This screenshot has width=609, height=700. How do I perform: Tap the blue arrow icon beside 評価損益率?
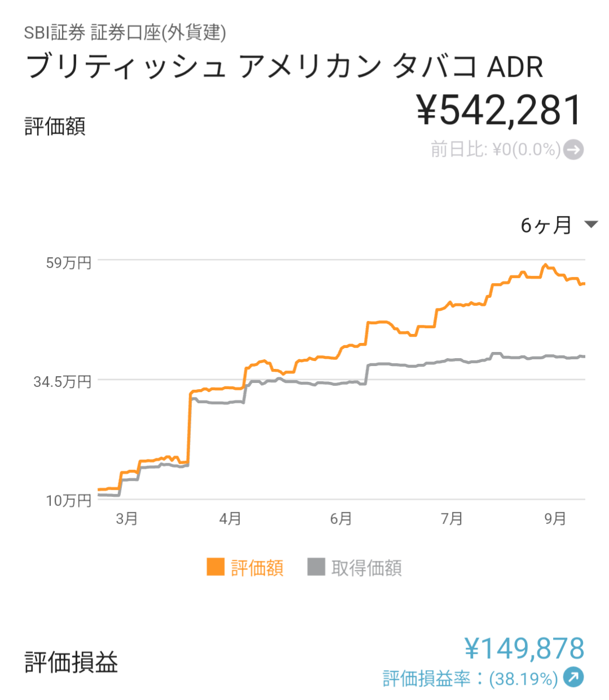573,677
